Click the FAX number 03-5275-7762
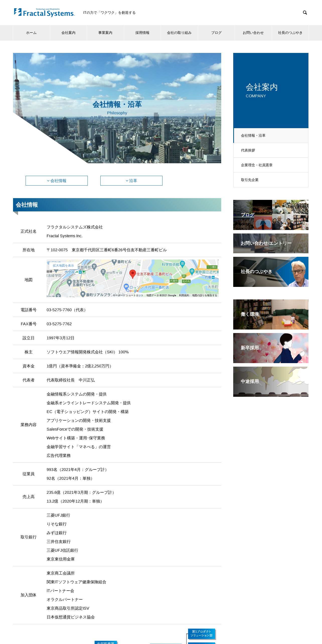The image size is (322, 644). [x=59, y=324]
